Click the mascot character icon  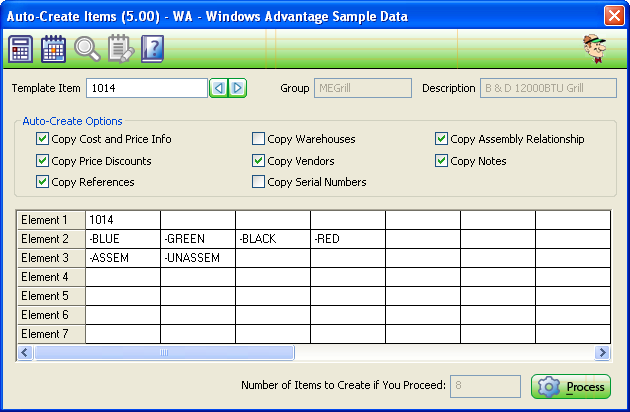[597, 48]
